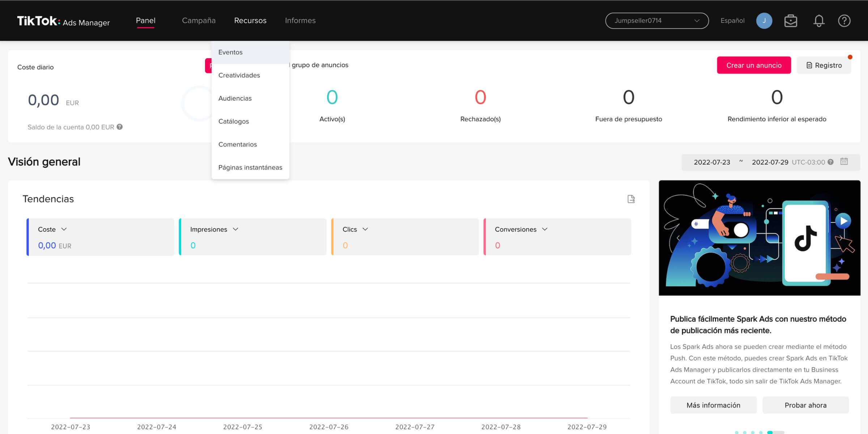Expand the Conversiones metric dropdown
Screen dimensions: 868x434
click(545, 229)
